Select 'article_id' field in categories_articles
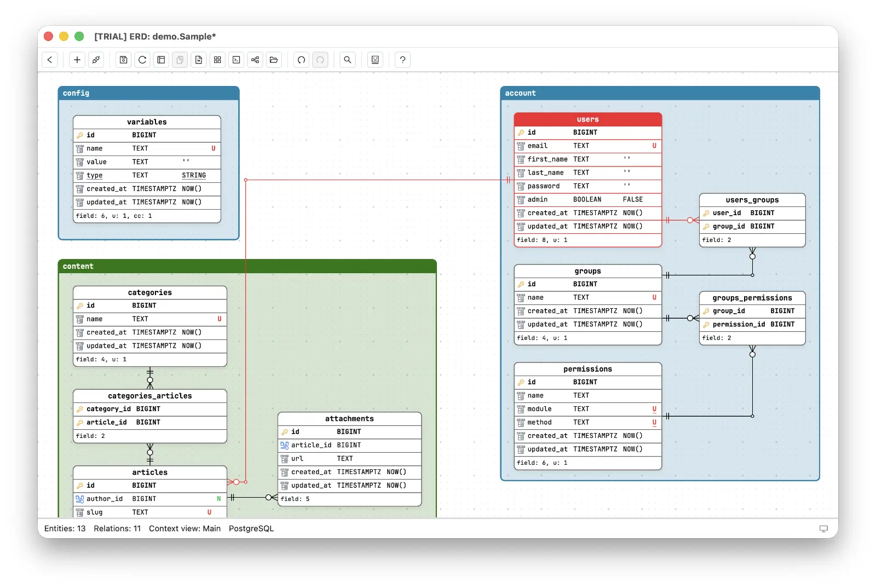This screenshot has width=876, height=588. (150, 423)
